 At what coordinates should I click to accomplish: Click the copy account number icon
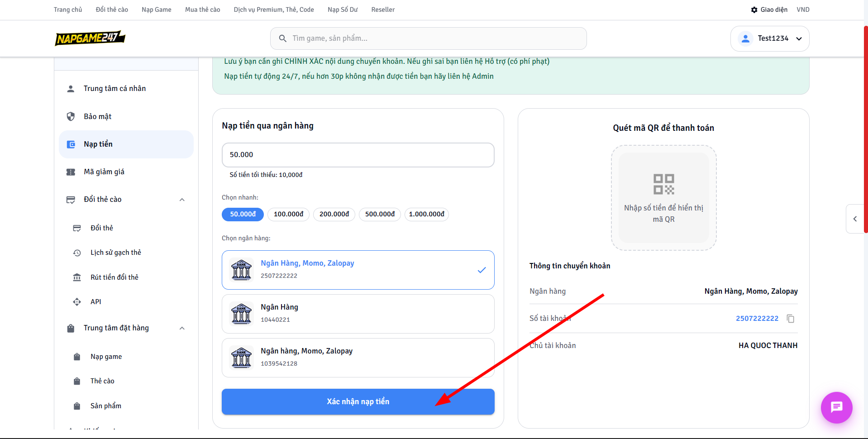(x=791, y=319)
